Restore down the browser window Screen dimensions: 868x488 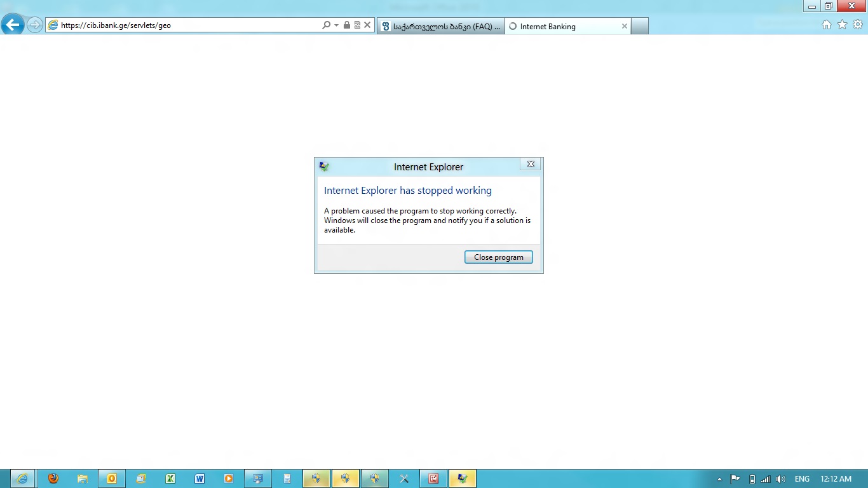tap(828, 6)
